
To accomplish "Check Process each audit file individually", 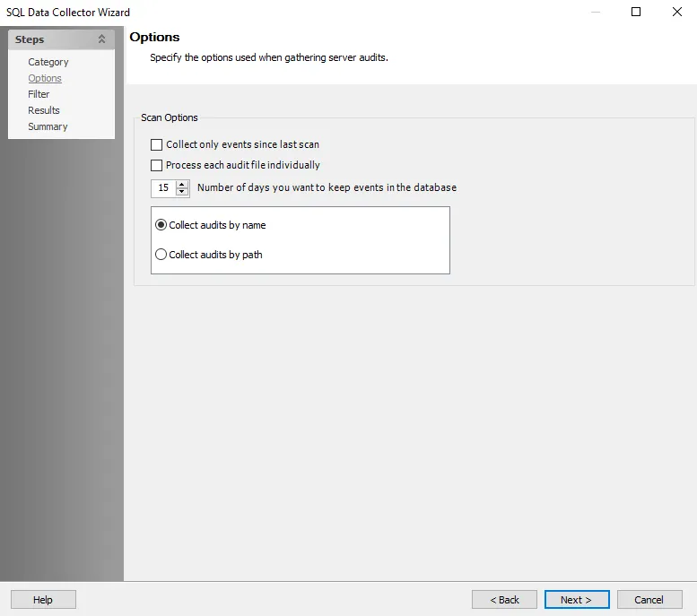I will pyautogui.click(x=156, y=165).
